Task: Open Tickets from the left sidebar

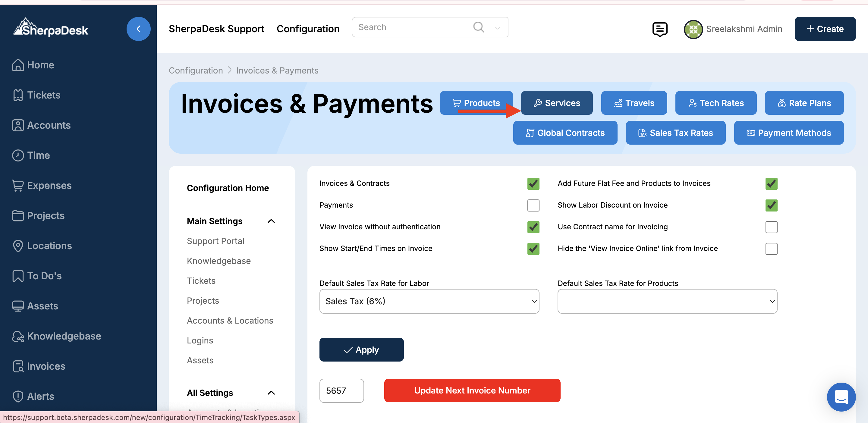Action: (43, 95)
